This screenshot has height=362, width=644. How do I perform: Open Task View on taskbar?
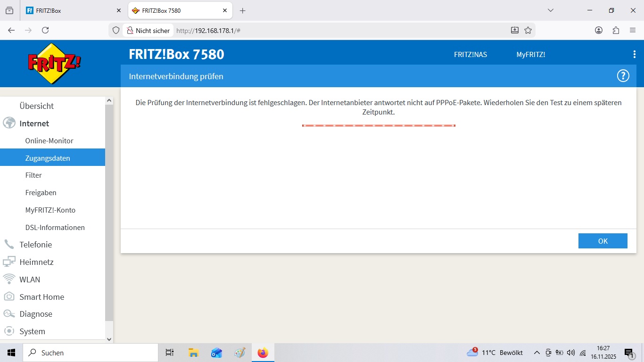[x=170, y=353]
